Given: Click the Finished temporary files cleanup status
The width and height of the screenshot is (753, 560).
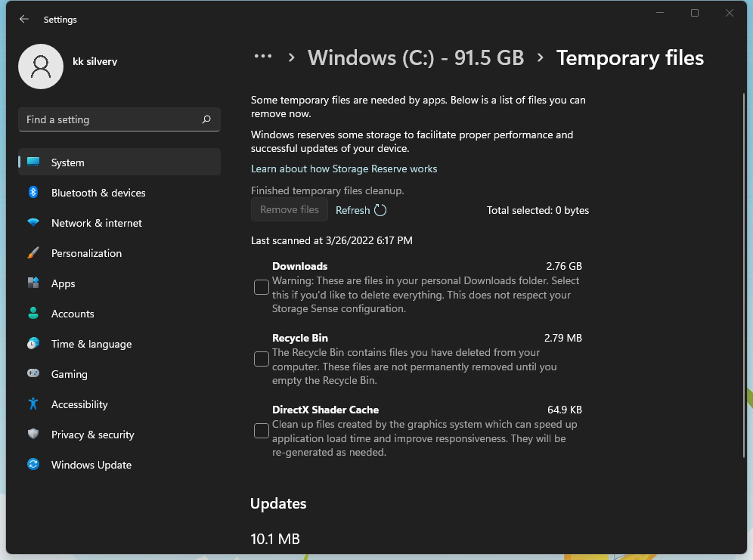Looking at the screenshot, I should tap(327, 190).
